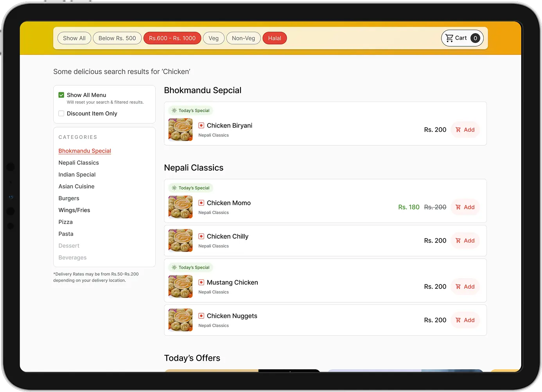Click discounted price Rs. 180

click(409, 207)
